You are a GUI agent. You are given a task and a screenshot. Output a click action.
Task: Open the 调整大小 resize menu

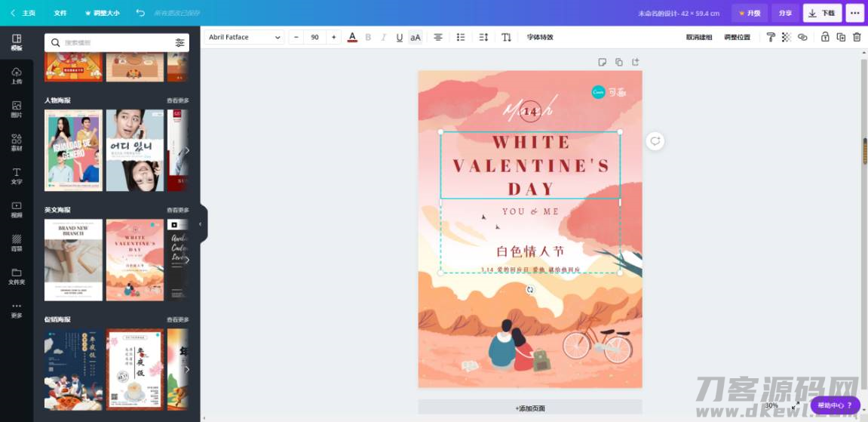102,13
